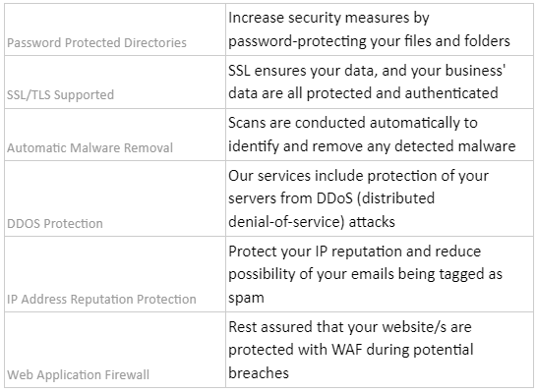Click the 'Our services include protection' description
This screenshot has height=392, width=537.
click(358, 198)
